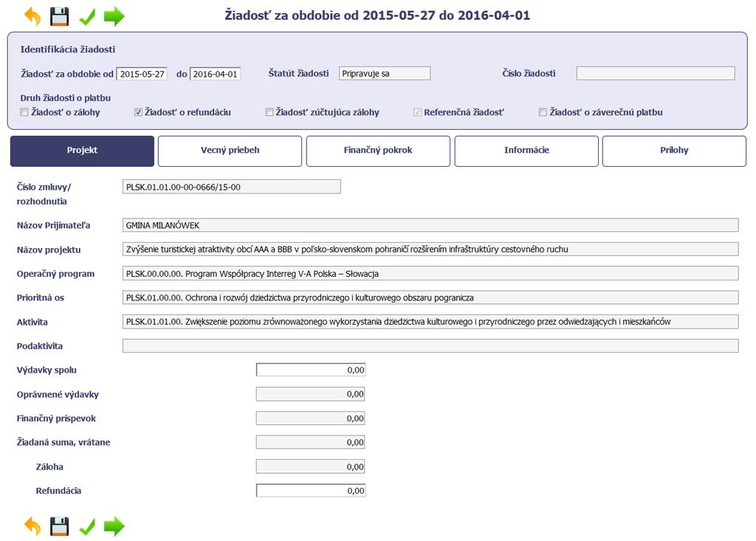This screenshot has width=756, height=541.
Task: Switch to the Vecný priebeh tab
Action: pyautogui.click(x=230, y=151)
